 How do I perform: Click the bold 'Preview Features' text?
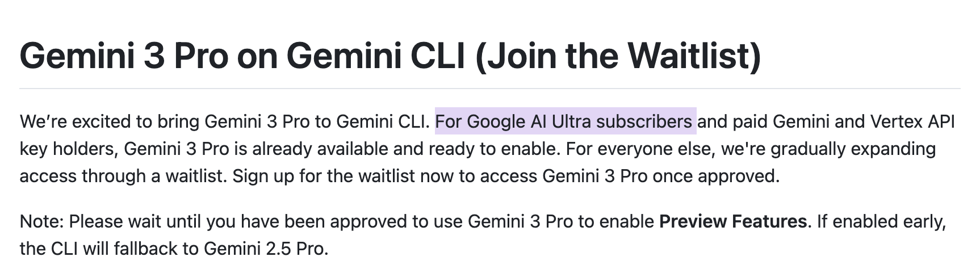(x=732, y=221)
